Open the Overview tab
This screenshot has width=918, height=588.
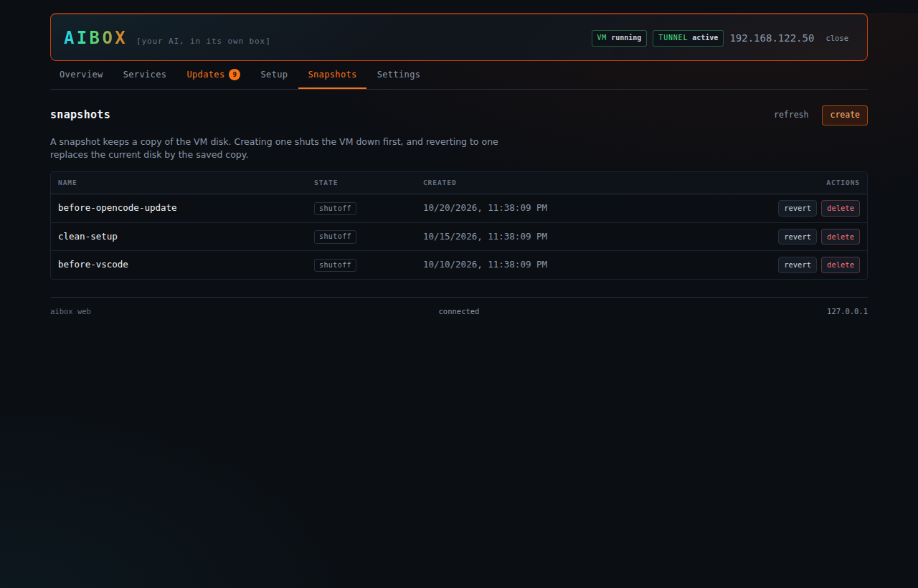point(81,75)
